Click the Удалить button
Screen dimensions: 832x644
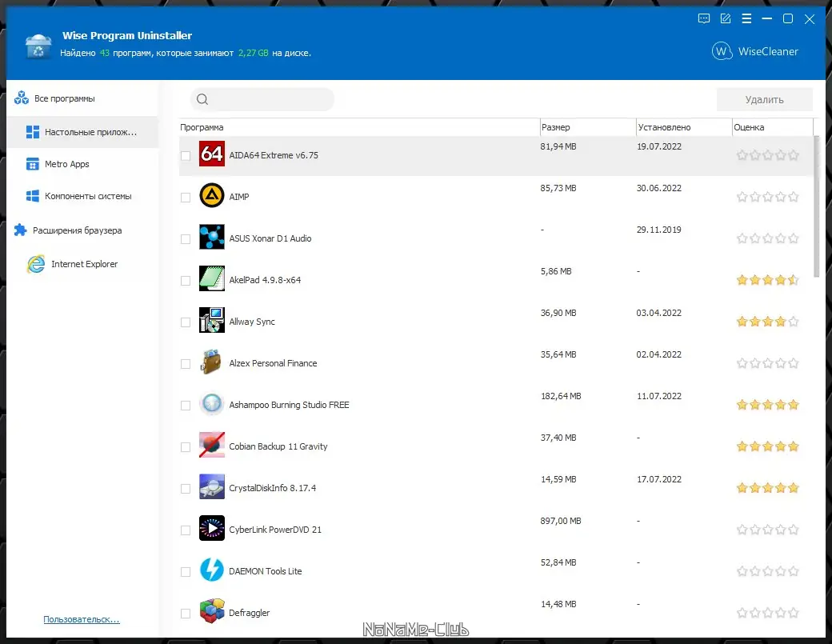764,99
